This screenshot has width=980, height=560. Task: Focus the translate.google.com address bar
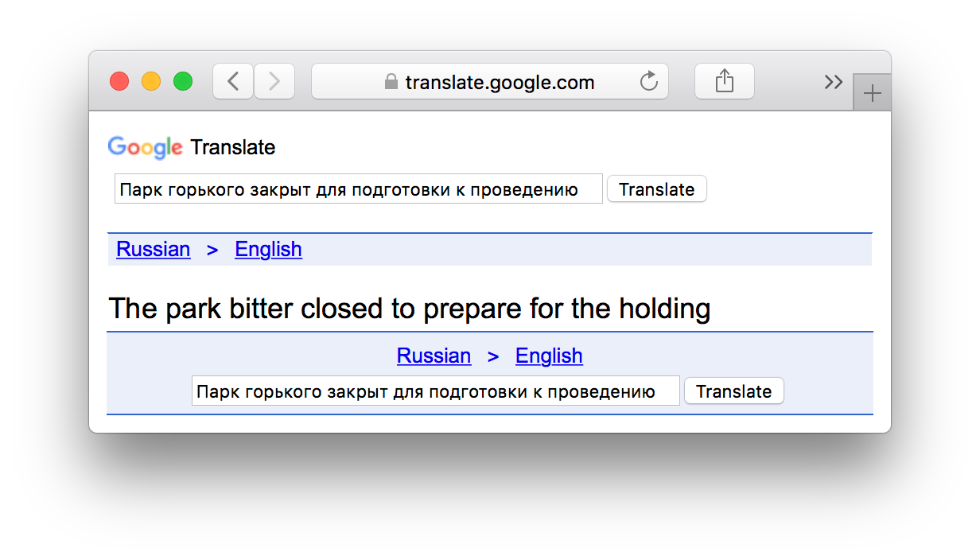[500, 82]
